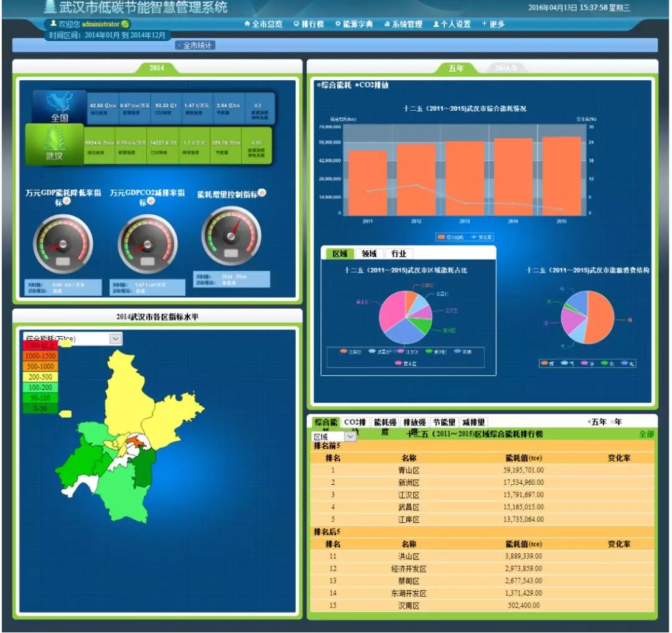Image resolution: width=672 pixels, height=633 pixels.
Task: Click info icon beside 万元GDPCO2减排率指标
Action: click(x=151, y=201)
